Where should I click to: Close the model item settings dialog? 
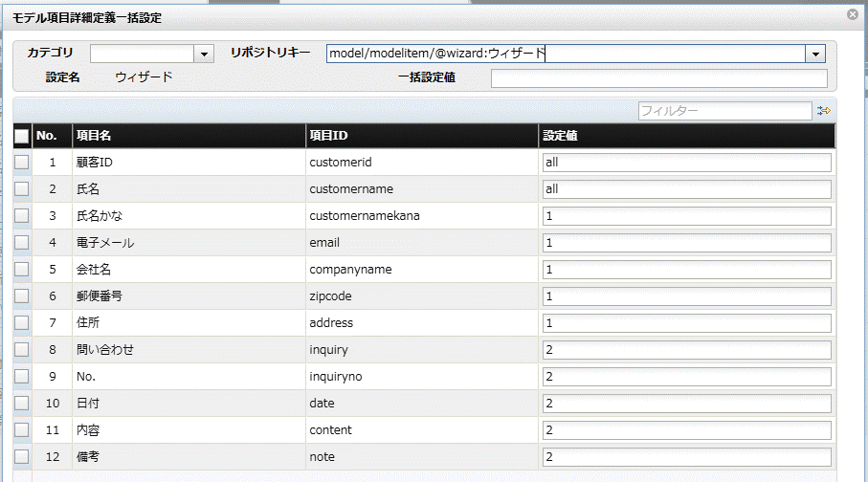(853, 14)
